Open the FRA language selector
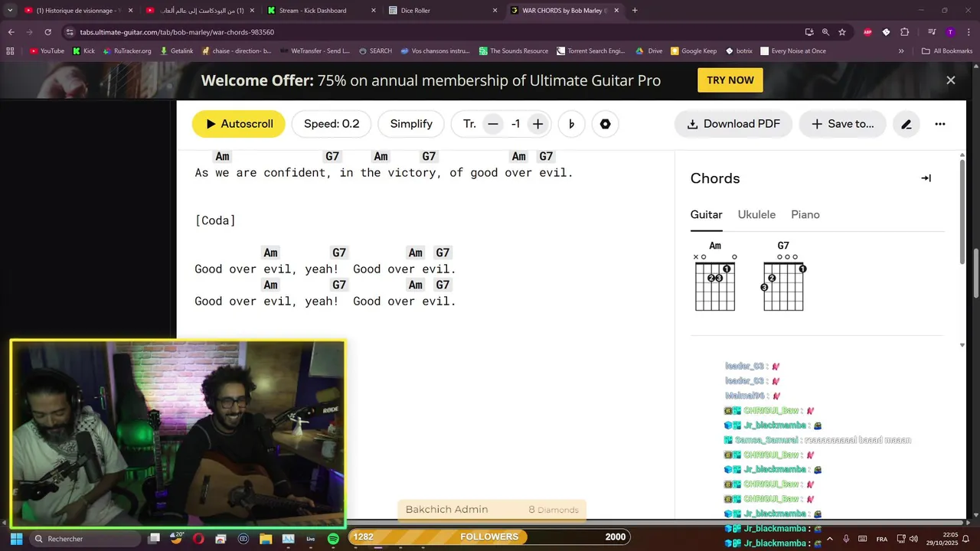Viewport: 980px width, 551px height. click(882, 539)
